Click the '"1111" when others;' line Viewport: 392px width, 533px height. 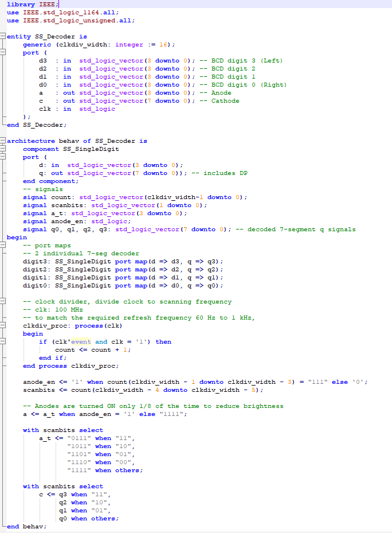pos(105,470)
